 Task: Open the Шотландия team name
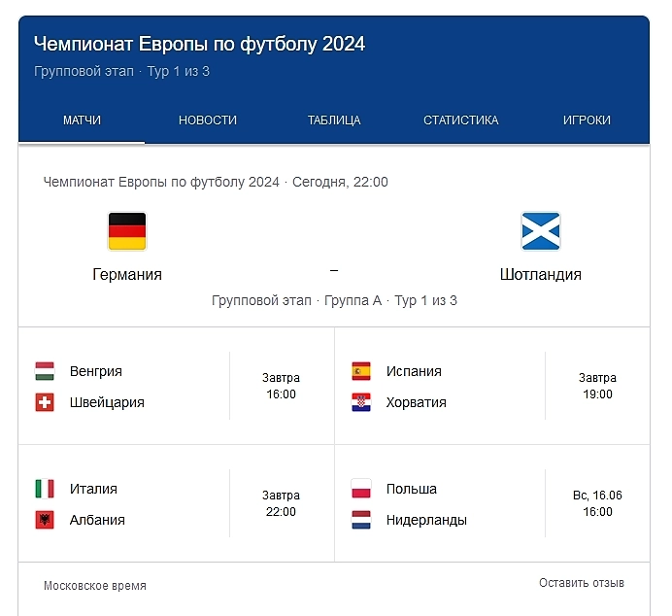tap(541, 275)
